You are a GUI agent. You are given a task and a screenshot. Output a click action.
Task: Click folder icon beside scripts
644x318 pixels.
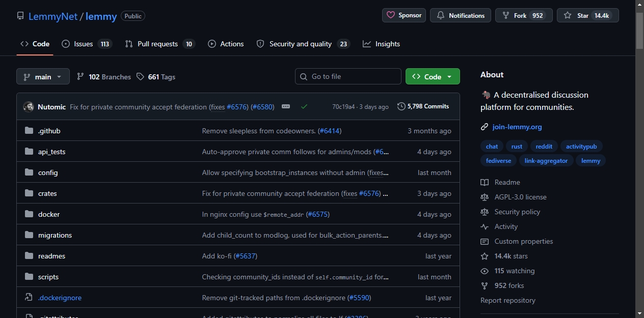point(29,277)
